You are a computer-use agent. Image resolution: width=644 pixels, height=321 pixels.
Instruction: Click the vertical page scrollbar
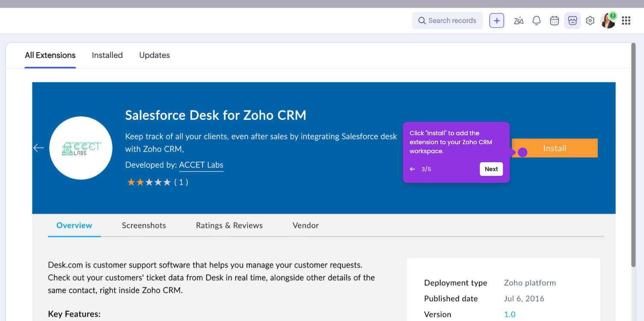tap(633, 154)
